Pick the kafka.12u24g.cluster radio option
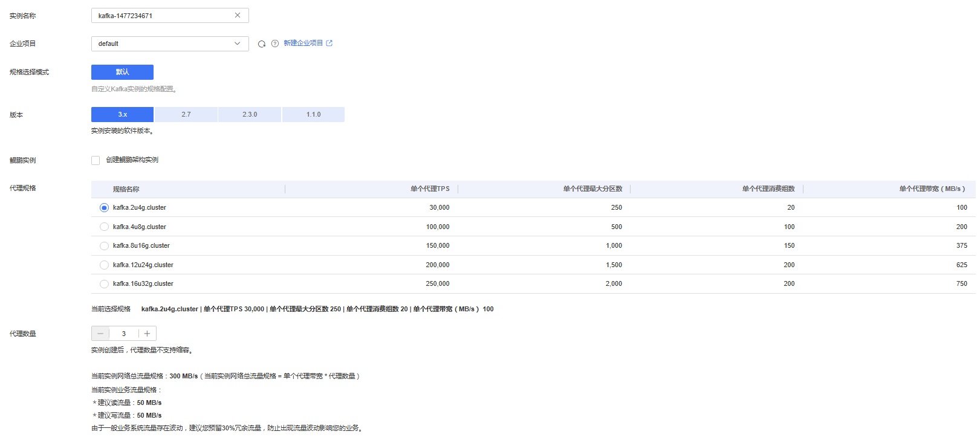980x440 pixels. pos(104,265)
